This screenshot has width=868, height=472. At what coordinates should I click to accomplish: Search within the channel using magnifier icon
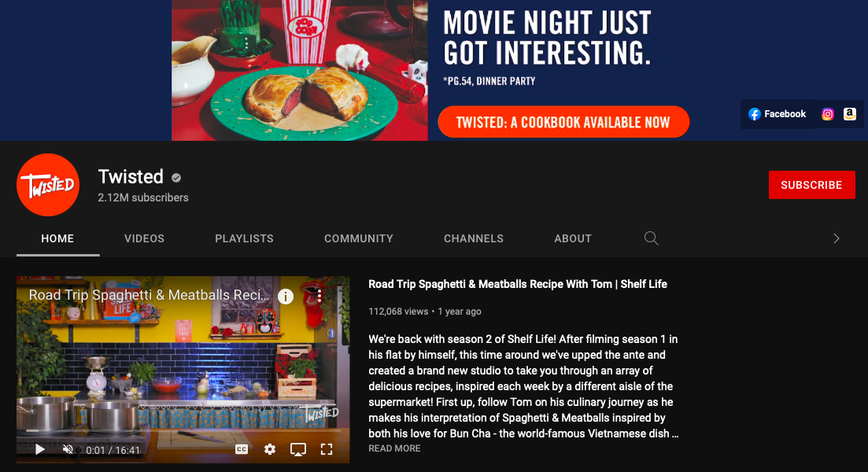click(651, 238)
